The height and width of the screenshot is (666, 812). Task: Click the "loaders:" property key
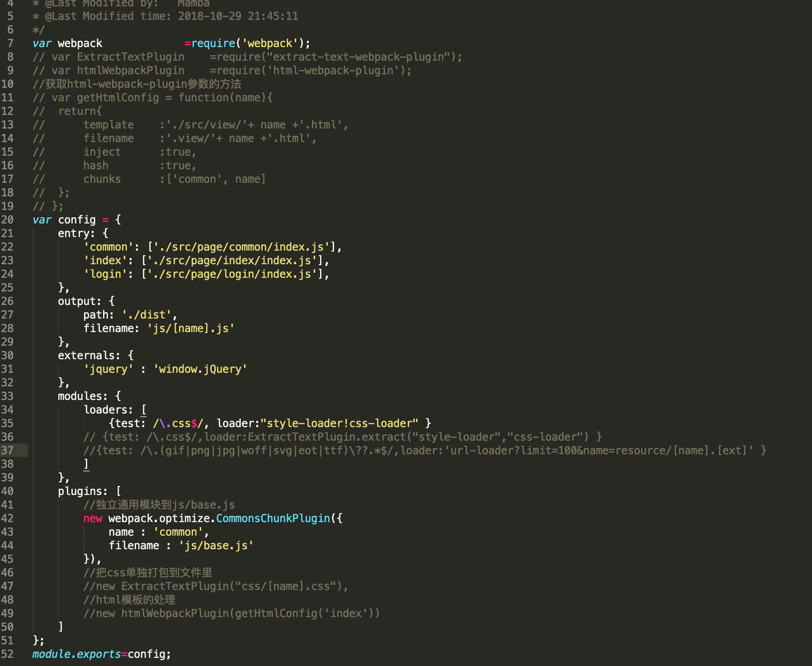point(109,410)
